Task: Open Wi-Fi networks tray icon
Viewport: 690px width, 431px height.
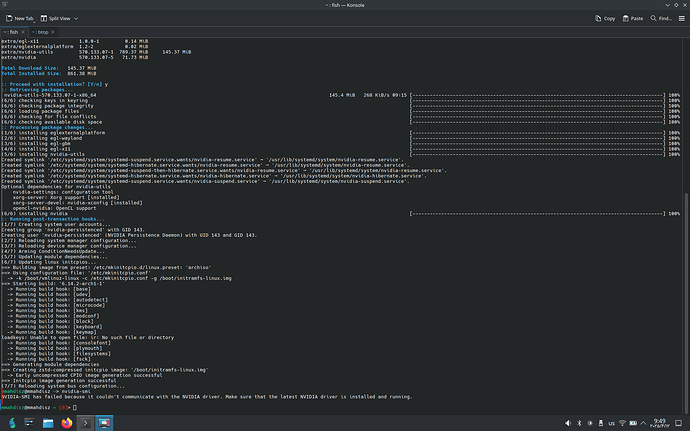Action: click(622, 423)
